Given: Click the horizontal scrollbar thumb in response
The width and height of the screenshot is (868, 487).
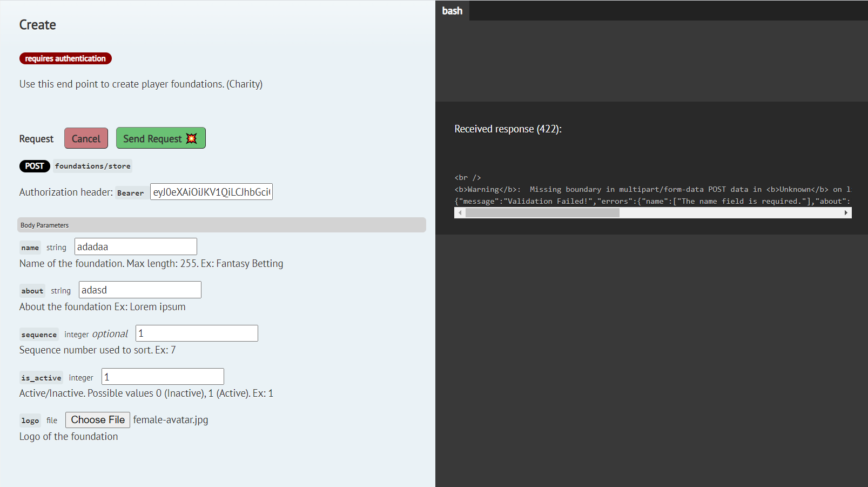Looking at the screenshot, I should (542, 213).
